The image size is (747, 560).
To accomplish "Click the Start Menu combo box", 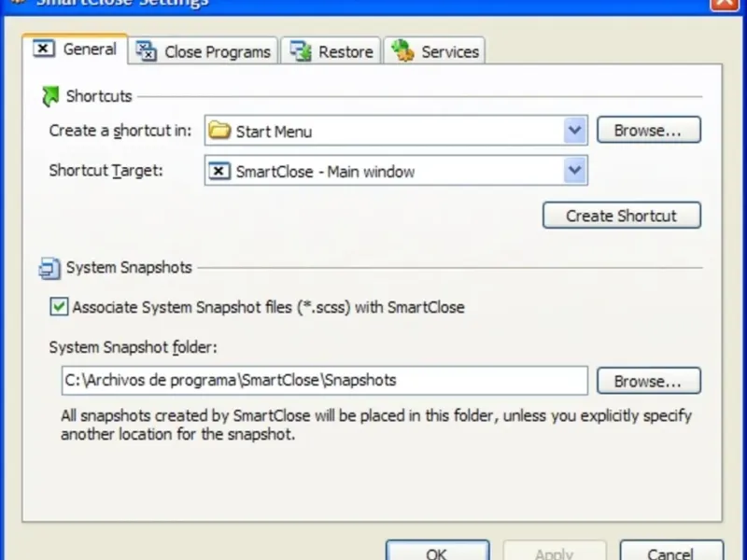I will pos(396,130).
